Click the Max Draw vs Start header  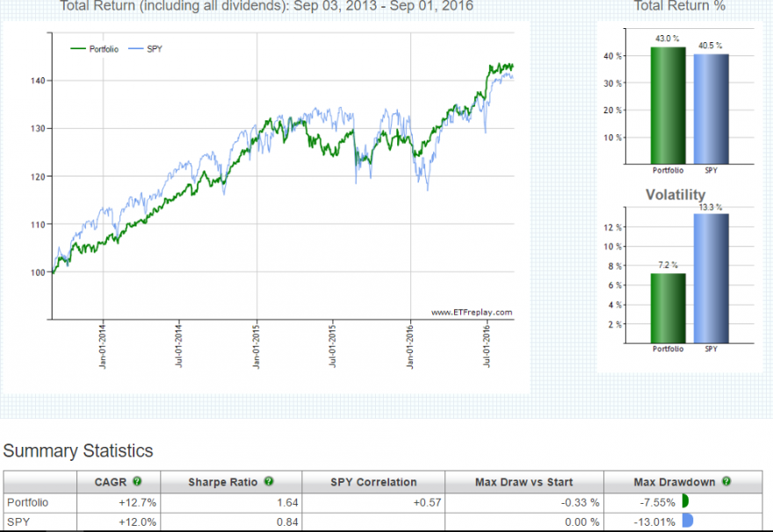(x=524, y=482)
